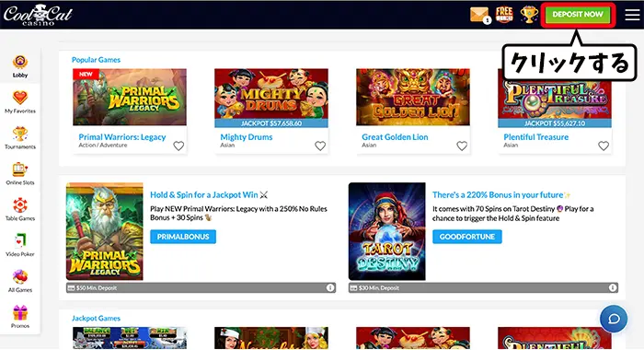Open Tournaments from the sidebar
Screen dimensions: 644x350
tap(20, 138)
